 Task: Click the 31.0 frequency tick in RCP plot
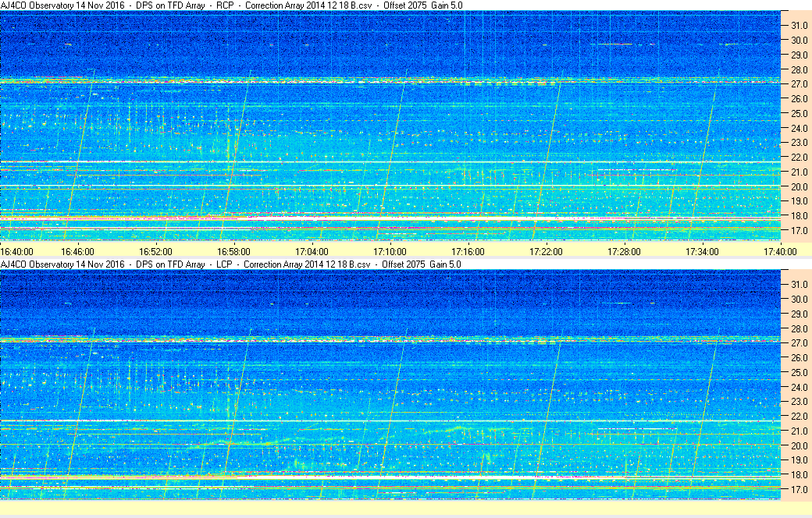coord(799,26)
